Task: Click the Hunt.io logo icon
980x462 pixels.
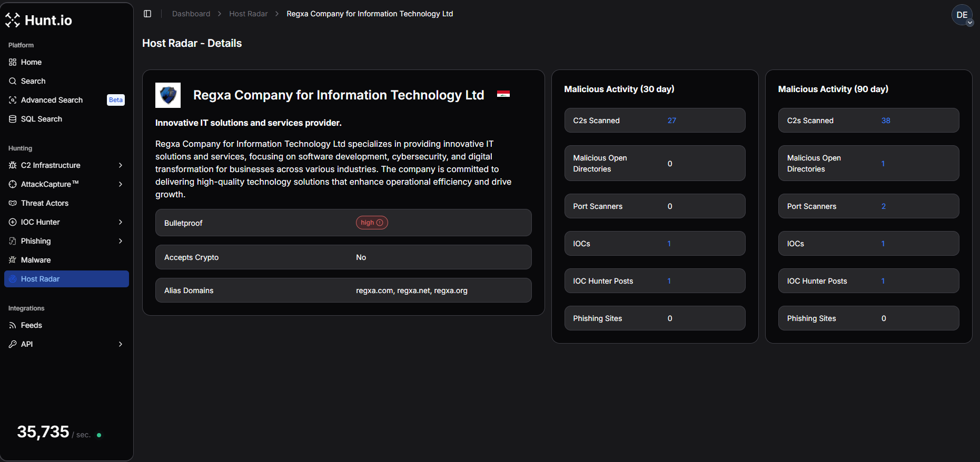Action: pos(13,20)
